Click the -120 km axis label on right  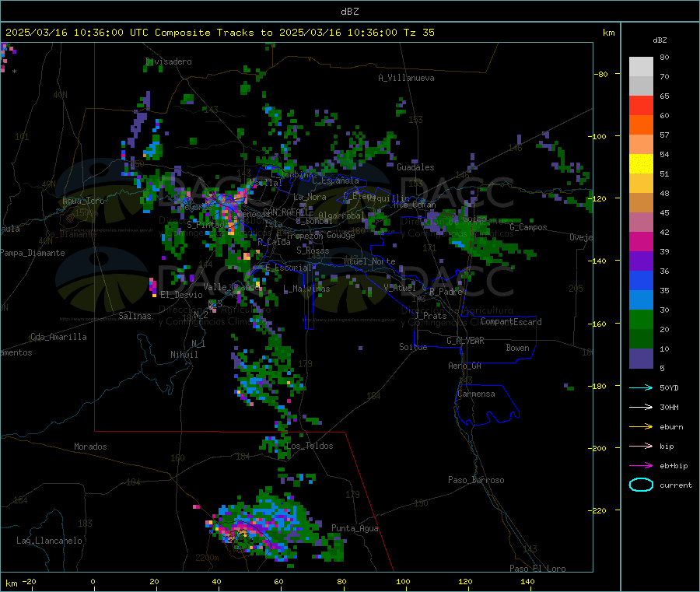[x=598, y=198]
